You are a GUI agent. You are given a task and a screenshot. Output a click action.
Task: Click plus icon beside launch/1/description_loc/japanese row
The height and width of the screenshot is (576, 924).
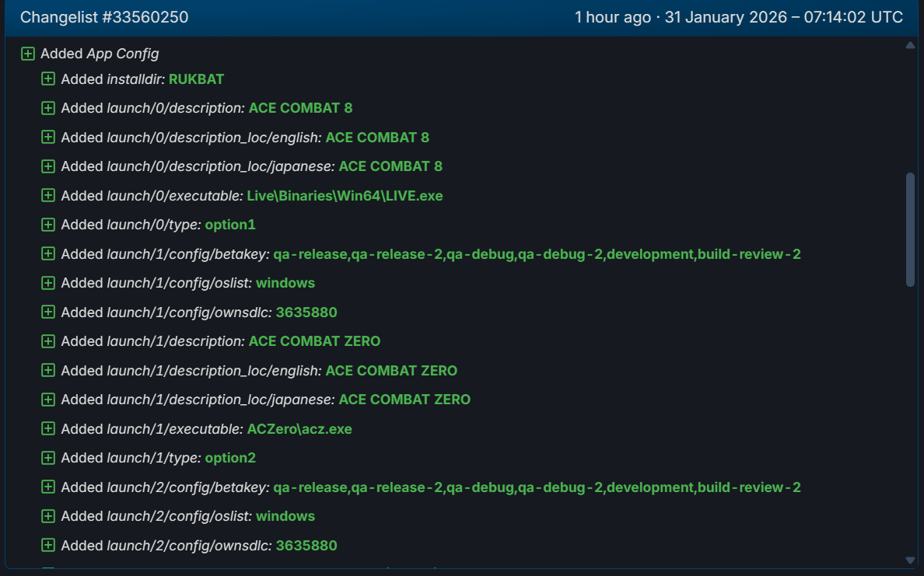coord(48,400)
